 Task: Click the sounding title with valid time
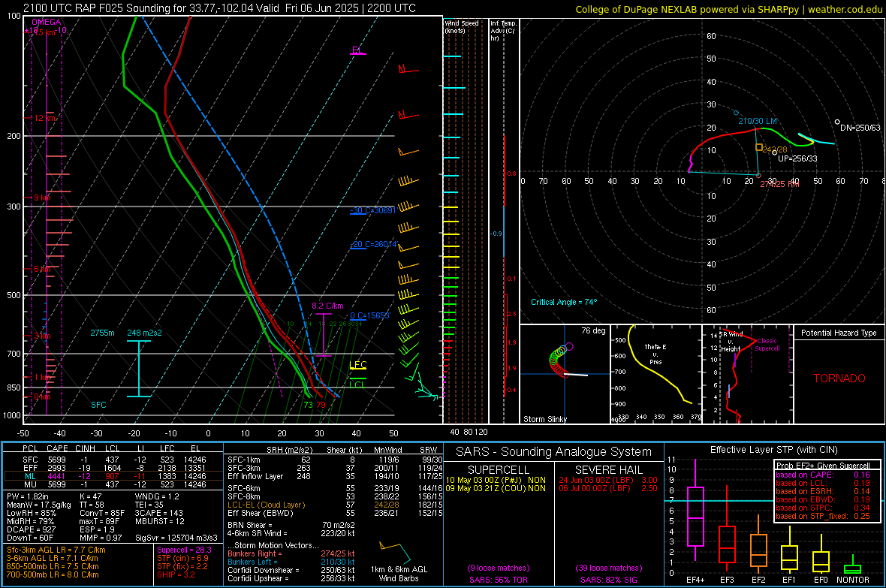coord(219,8)
